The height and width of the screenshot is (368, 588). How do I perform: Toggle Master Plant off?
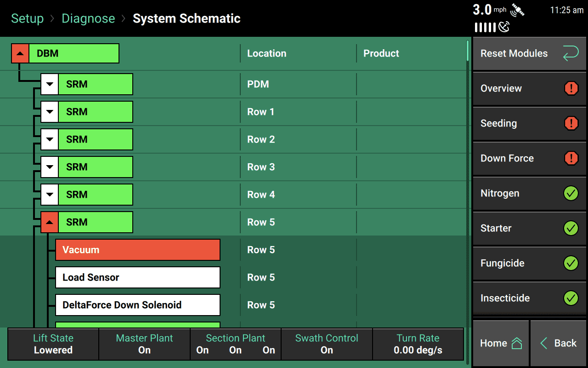click(144, 344)
